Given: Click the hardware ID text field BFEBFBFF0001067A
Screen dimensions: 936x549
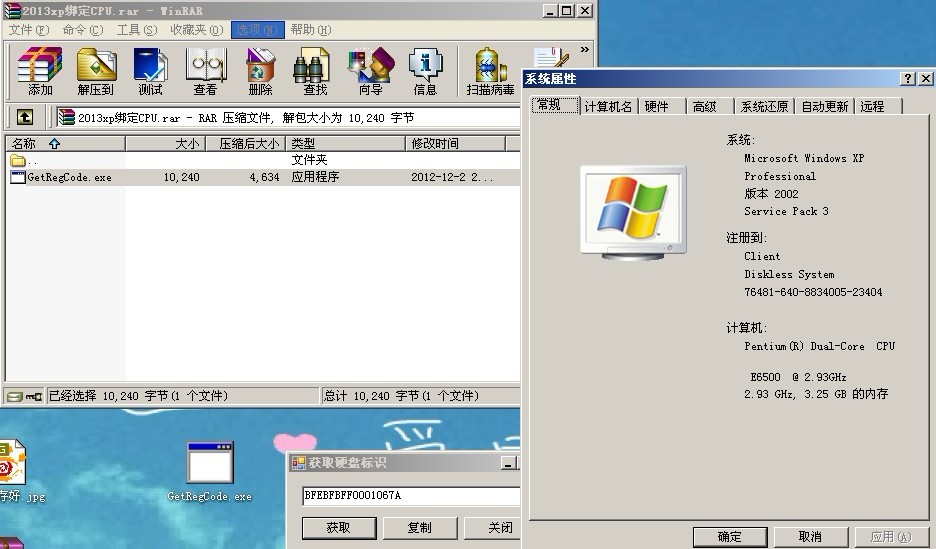Looking at the screenshot, I should click(x=411, y=495).
